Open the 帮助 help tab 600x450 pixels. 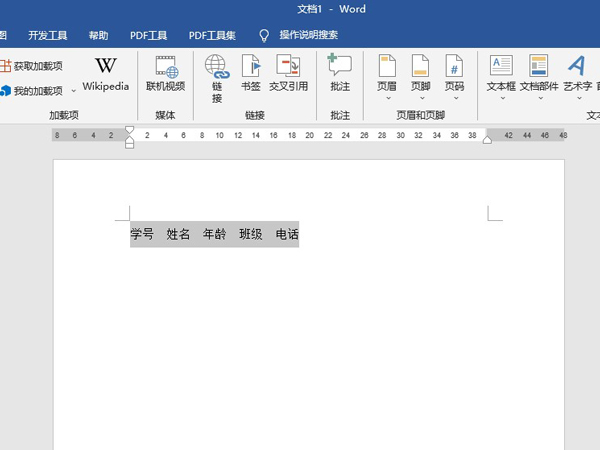pyautogui.click(x=98, y=35)
